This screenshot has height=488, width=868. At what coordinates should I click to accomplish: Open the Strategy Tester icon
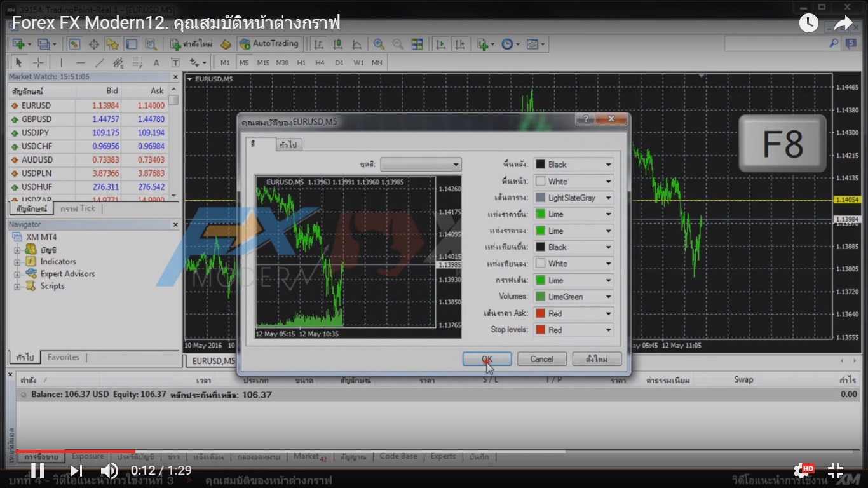coord(151,44)
